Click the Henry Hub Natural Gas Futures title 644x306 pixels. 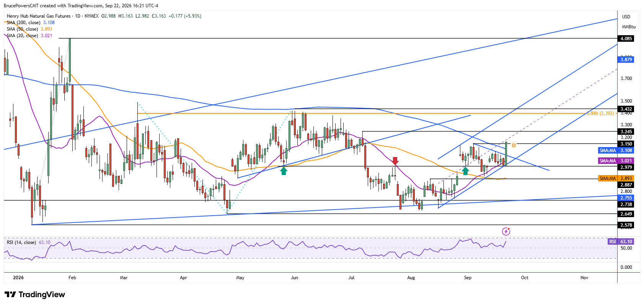(x=39, y=16)
